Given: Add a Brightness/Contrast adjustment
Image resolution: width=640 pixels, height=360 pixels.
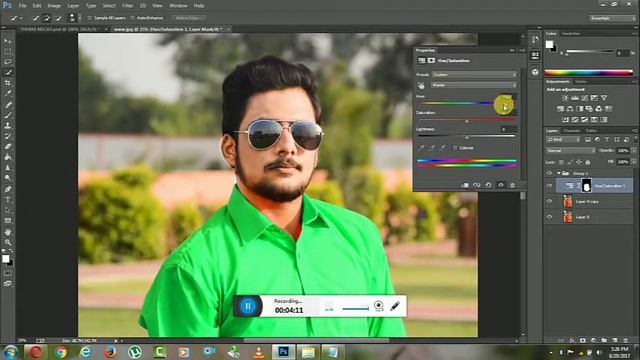Looking at the screenshot, I should (565, 98).
